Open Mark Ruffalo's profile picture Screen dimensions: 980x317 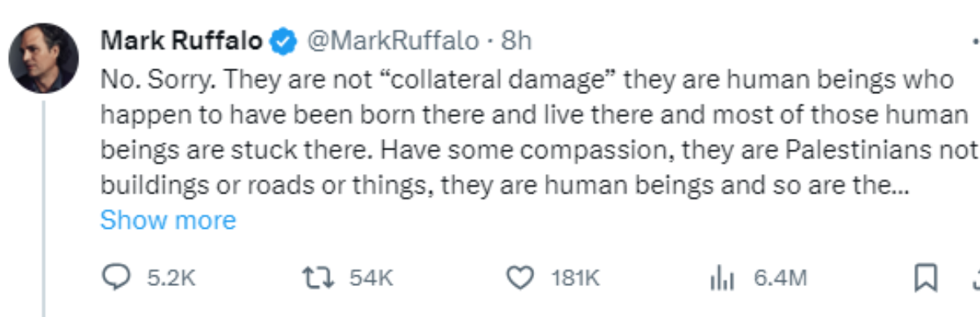click(42, 58)
